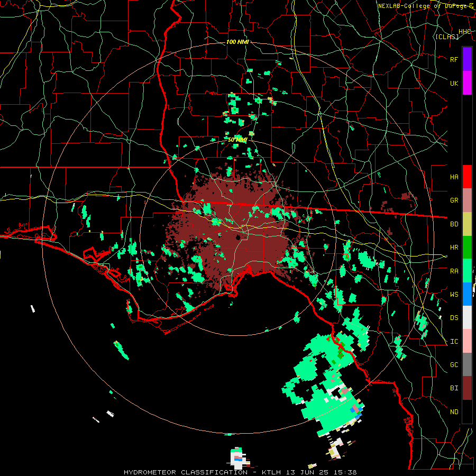Click the KTLH station identifier
This screenshot has height=476, width=476.
(x=272, y=472)
